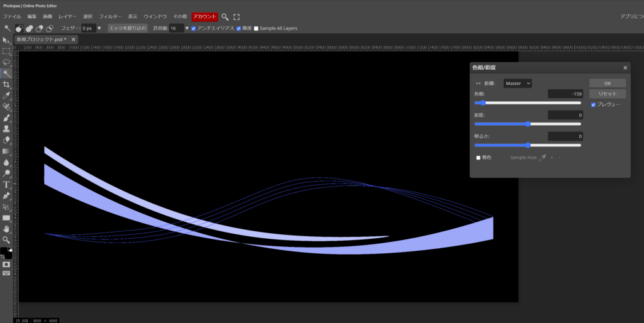Image resolution: width=644 pixels, height=323 pixels.
Task: Select the Move tool in the toolbar
Action: point(6,40)
